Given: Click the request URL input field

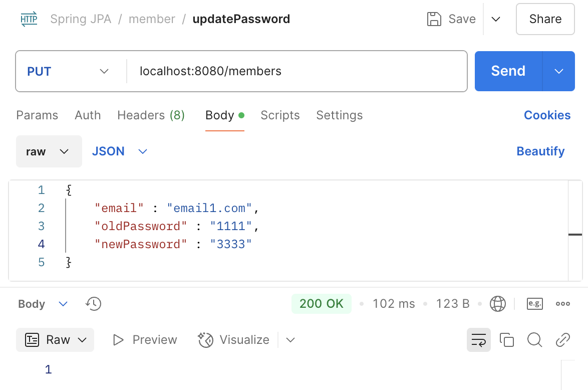Looking at the screenshot, I should (x=296, y=71).
